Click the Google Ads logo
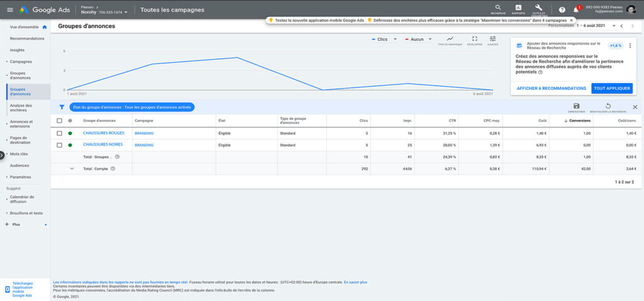 click(45, 10)
